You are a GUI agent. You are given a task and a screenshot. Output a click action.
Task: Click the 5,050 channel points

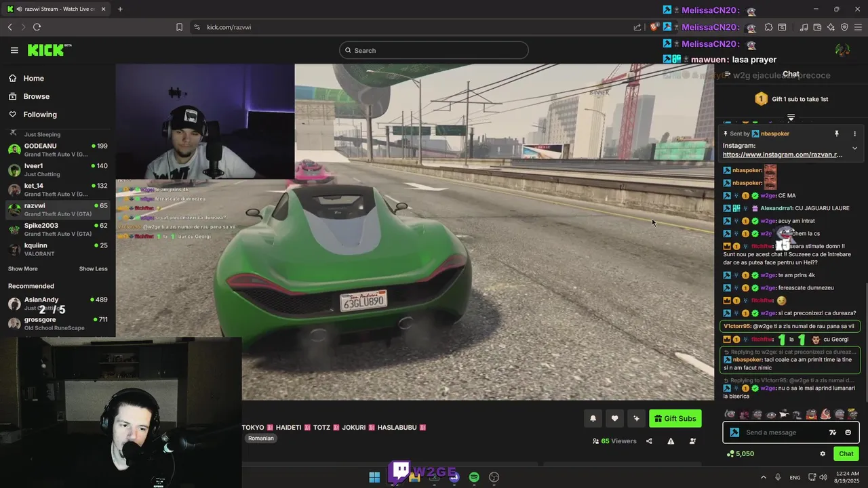tap(741, 454)
